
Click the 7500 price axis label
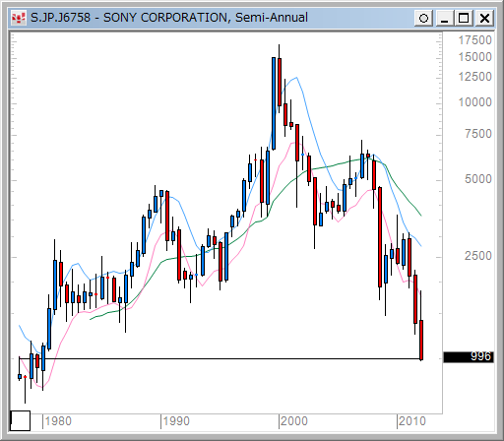pyautogui.click(x=478, y=134)
